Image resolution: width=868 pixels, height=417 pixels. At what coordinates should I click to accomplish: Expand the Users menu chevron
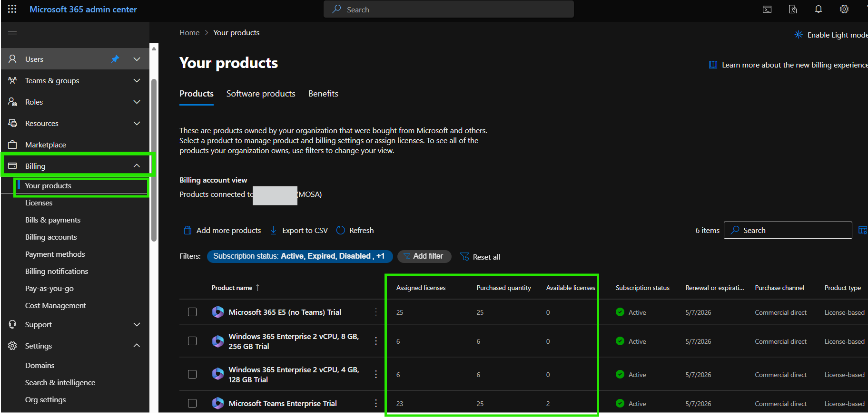pyautogui.click(x=137, y=59)
